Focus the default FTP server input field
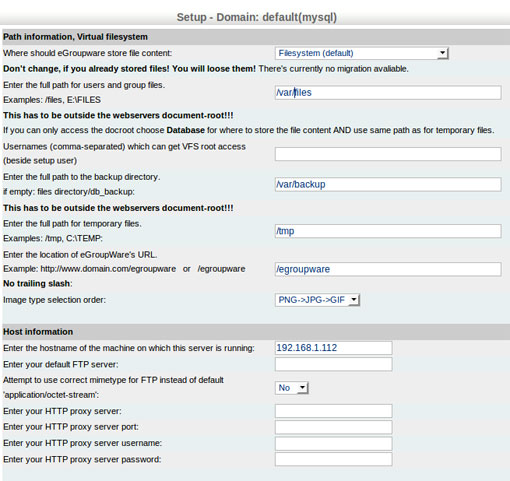Screen dimensions: 510x481 tap(334, 364)
